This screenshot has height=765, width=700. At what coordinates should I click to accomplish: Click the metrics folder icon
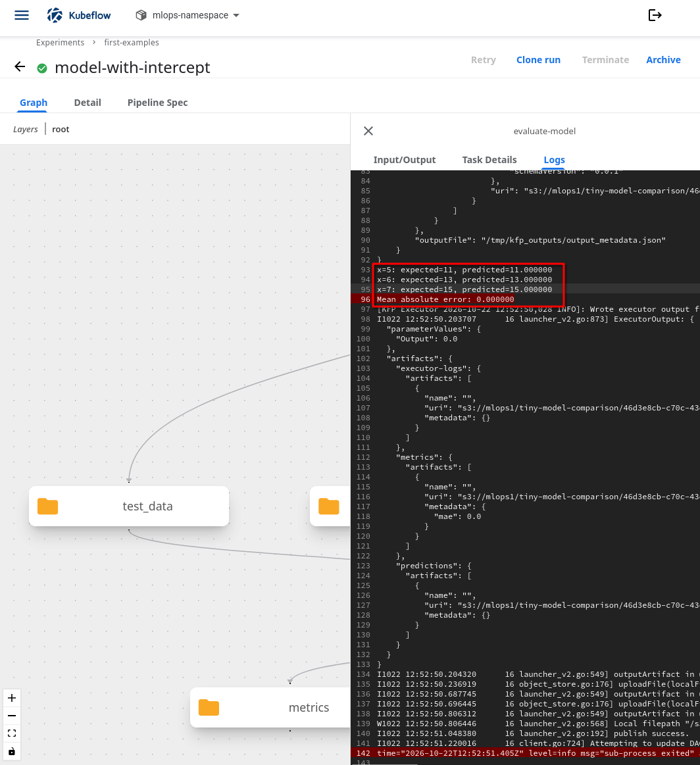click(x=209, y=708)
